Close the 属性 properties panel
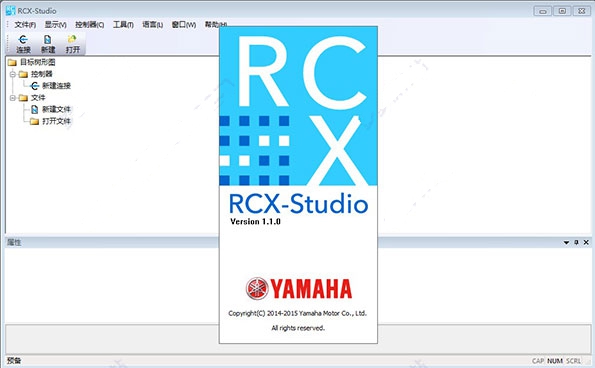The height and width of the screenshot is (368, 595). point(586,242)
